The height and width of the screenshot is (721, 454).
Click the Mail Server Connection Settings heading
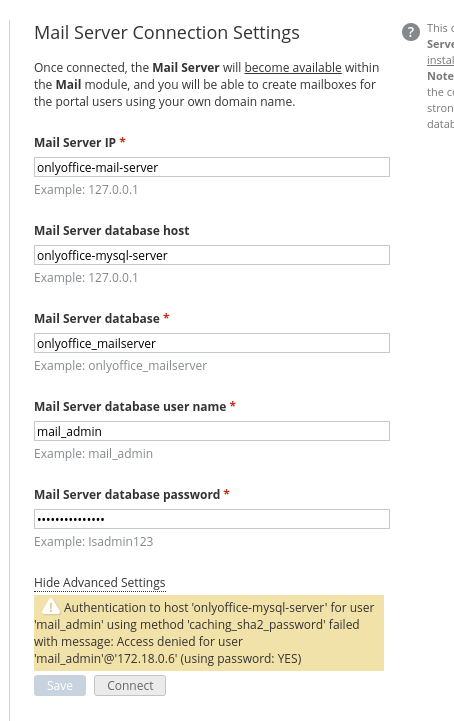[167, 33]
